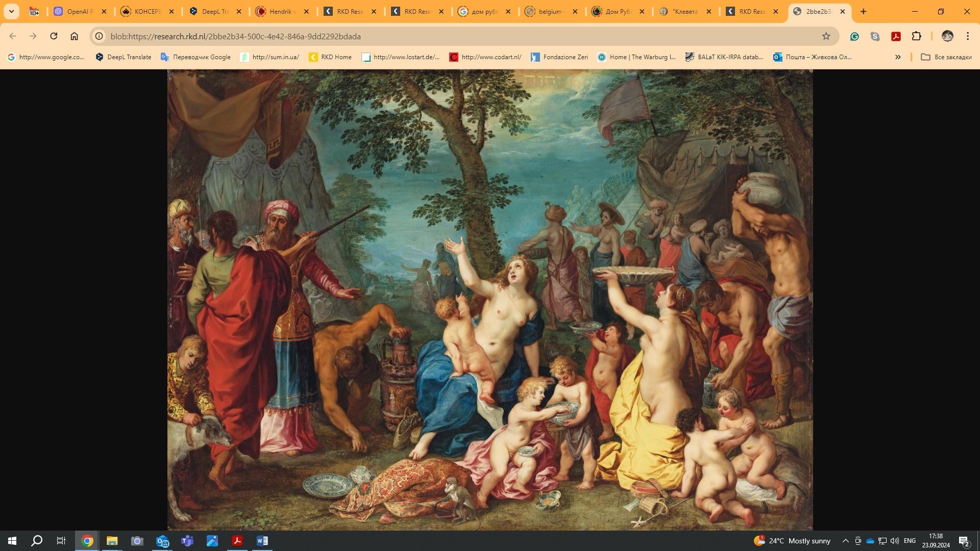
Task: Click the Home icon in the Chrome toolbar
Action: click(74, 36)
